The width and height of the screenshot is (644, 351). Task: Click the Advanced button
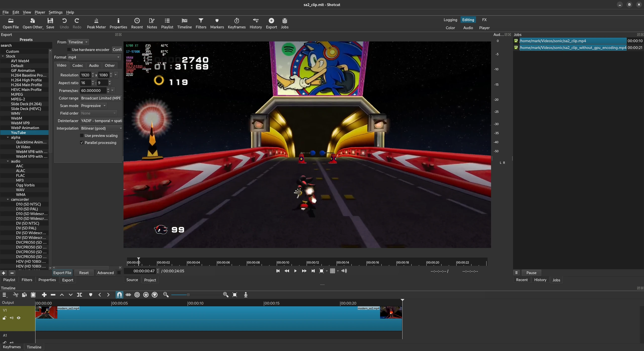[x=105, y=273]
